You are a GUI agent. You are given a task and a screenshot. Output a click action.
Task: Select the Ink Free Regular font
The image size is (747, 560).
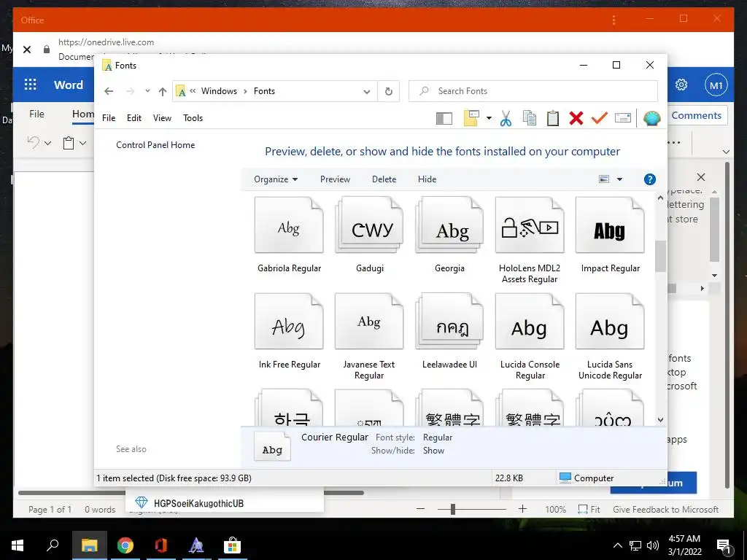pos(289,332)
